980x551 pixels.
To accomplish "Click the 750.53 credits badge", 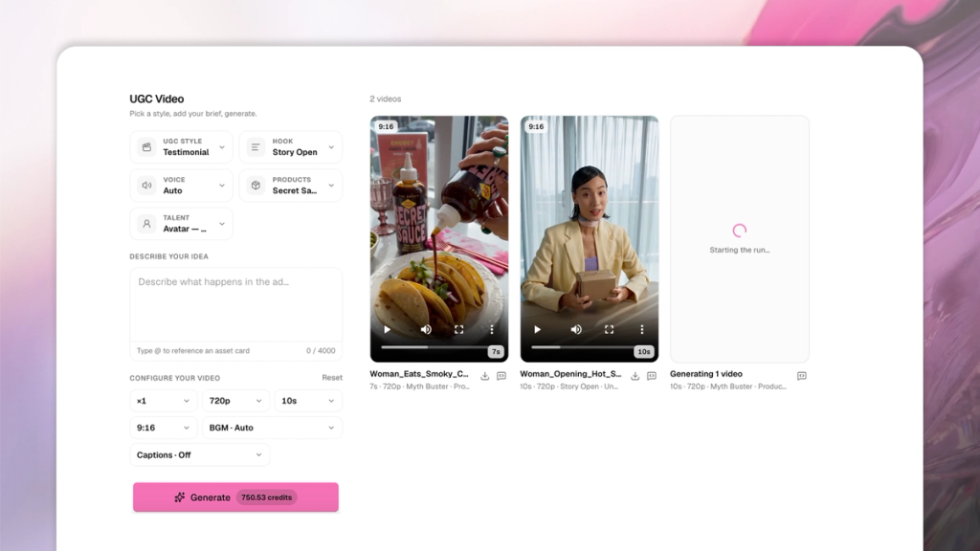I will pos(267,497).
